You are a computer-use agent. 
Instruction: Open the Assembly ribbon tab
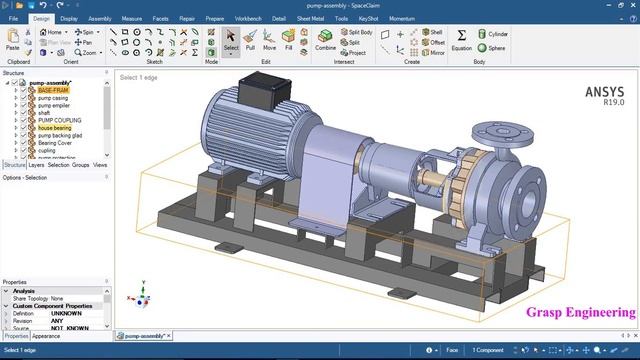(x=100, y=19)
